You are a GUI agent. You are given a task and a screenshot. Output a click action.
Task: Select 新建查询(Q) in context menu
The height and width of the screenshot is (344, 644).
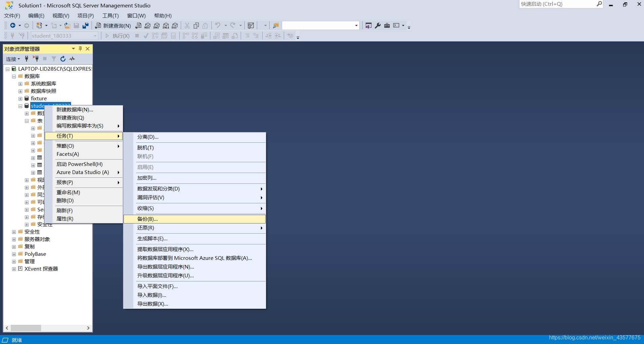coord(84,118)
